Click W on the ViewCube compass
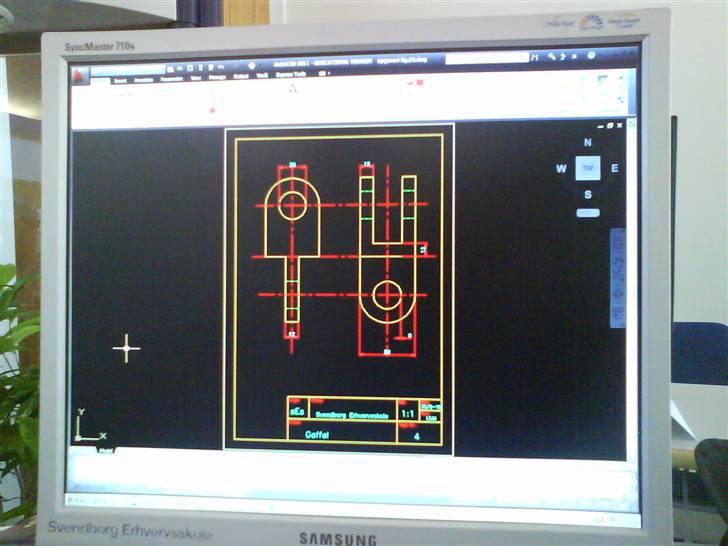Image resolution: width=728 pixels, height=546 pixels. click(x=561, y=168)
